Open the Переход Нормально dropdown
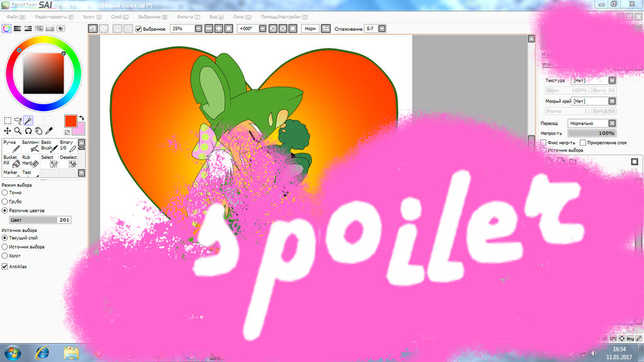 coord(612,123)
